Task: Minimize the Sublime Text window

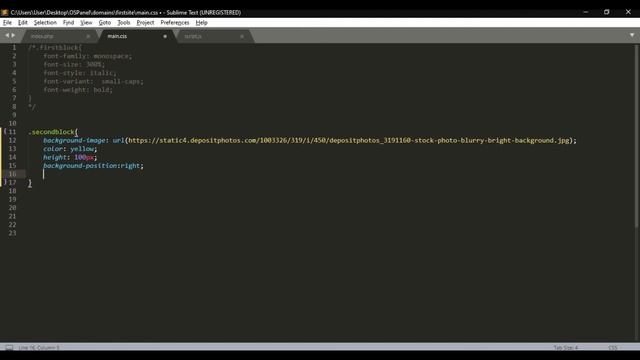Action: coord(586,12)
